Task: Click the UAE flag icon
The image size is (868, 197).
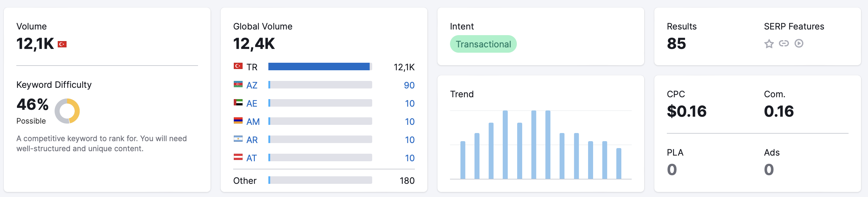Action: pyautogui.click(x=238, y=102)
